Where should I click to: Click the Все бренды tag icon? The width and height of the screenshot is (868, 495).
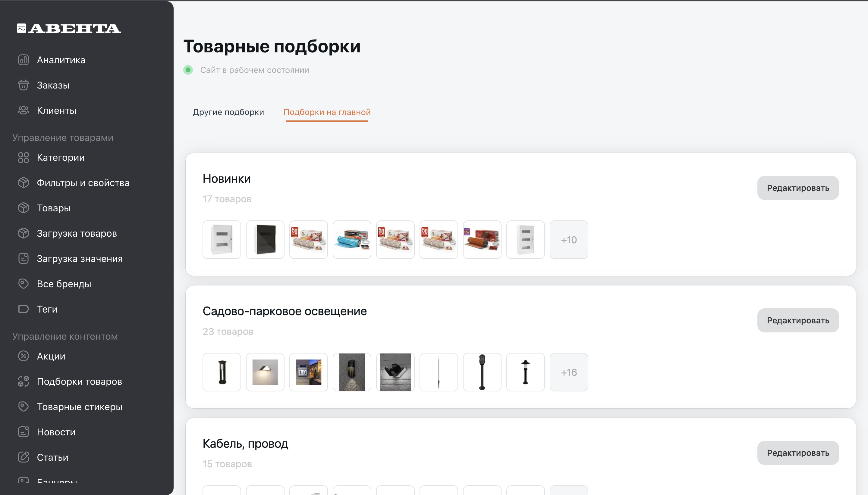point(24,284)
